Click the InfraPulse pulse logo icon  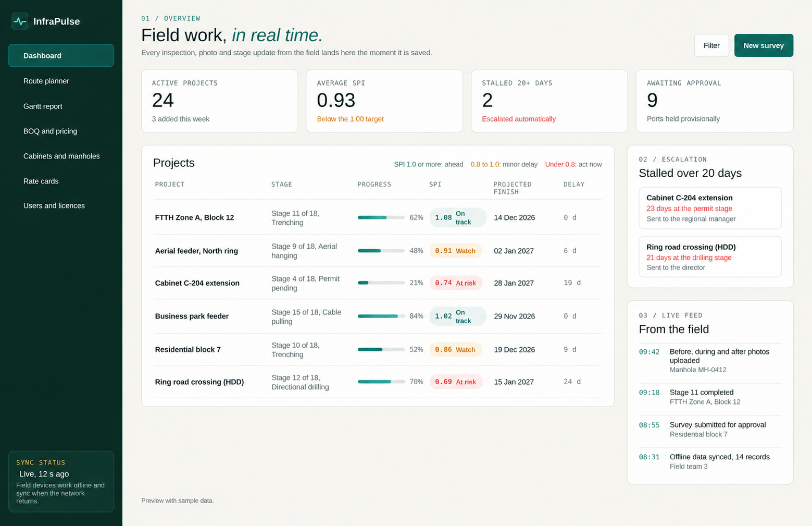(x=20, y=21)
